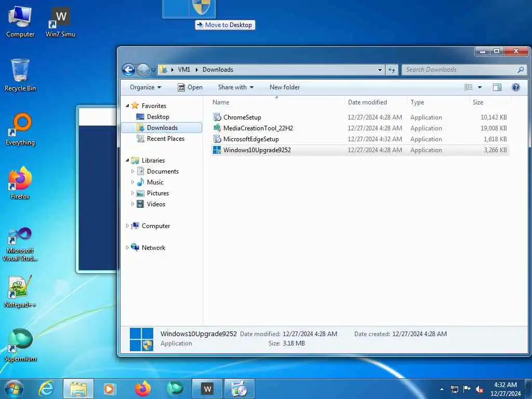Click the New folder toolbar button

tap(285, 87)
